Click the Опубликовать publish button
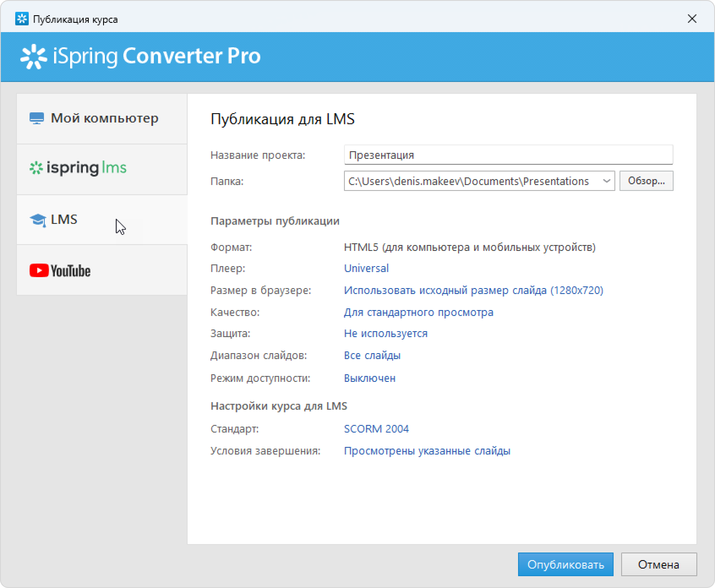 click(566, 564)
